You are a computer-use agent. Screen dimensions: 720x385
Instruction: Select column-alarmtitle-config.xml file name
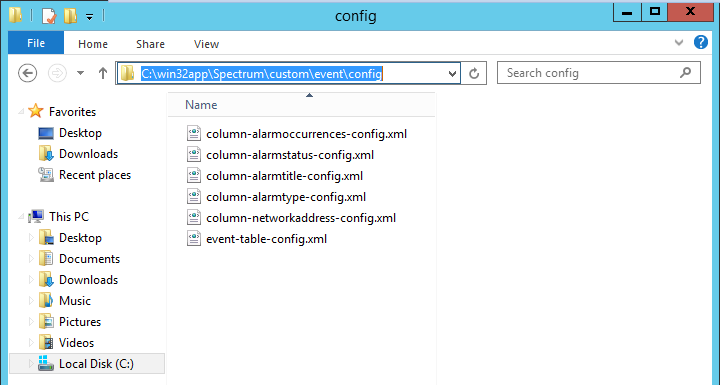(284, 176)
